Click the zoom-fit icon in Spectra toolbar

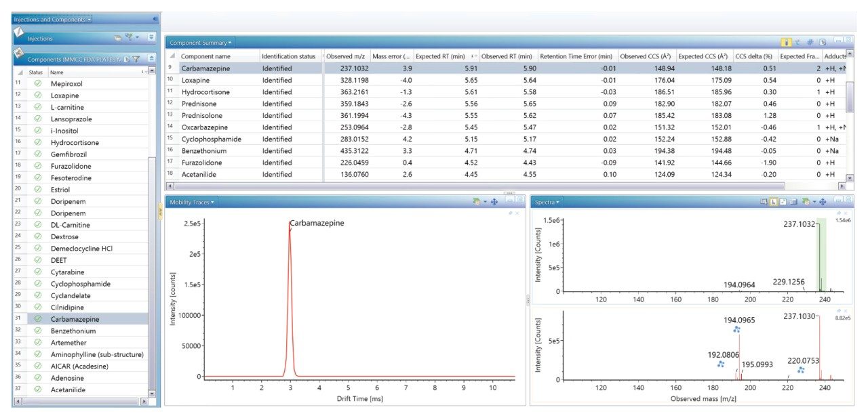[x=783, y=202]
